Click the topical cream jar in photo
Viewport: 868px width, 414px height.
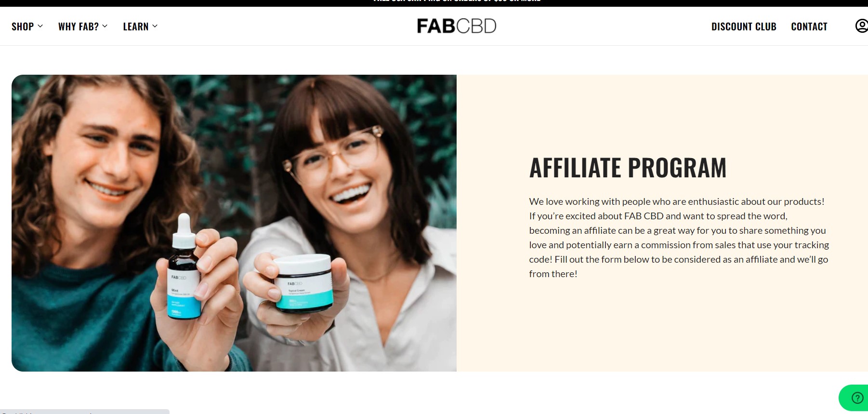coord(304,283)
